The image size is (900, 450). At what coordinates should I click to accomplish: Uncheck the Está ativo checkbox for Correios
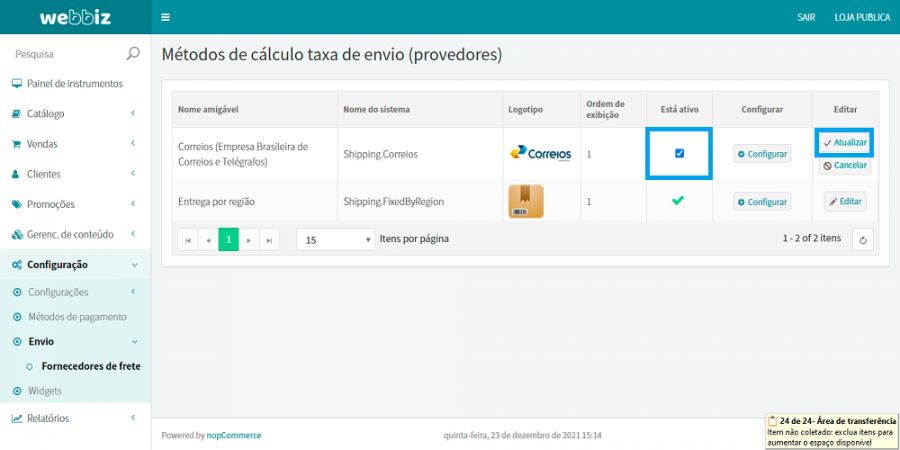[679, 153]
